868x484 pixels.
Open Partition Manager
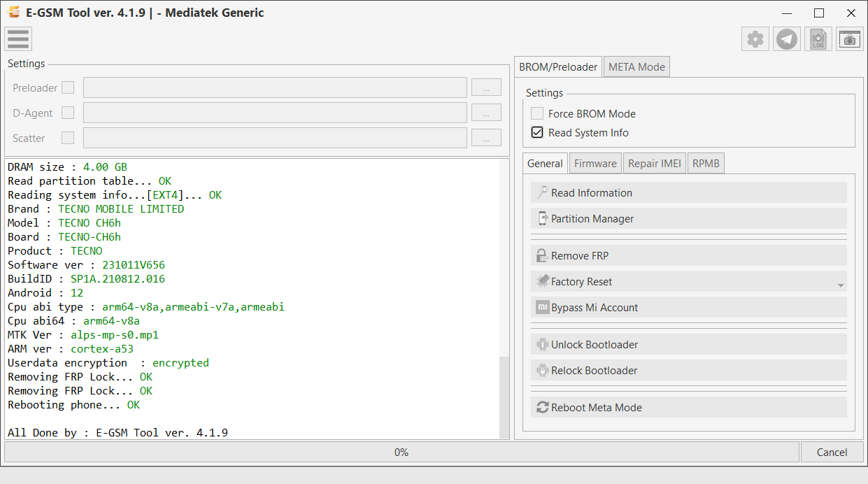pyautogui.click(x=689, y=218)
